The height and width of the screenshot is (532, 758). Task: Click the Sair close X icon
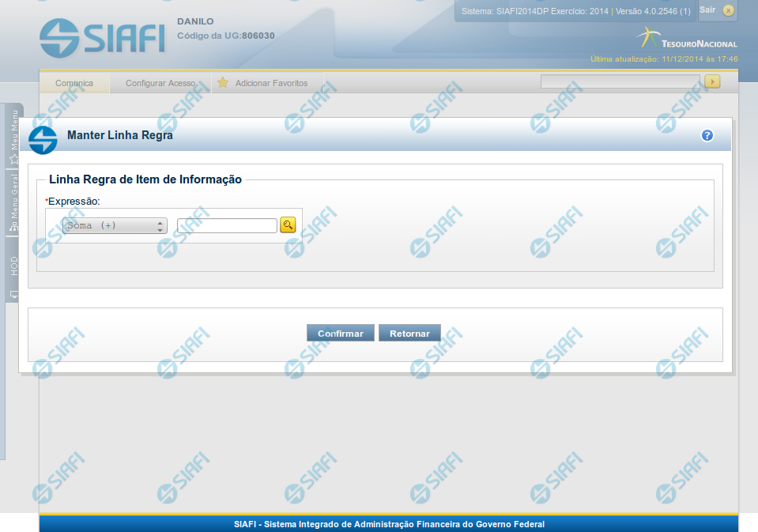pos(728,10)
